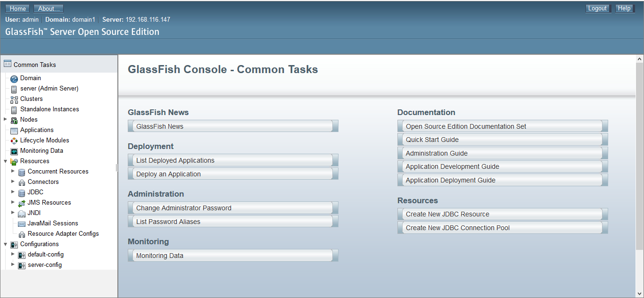
Task: Open Open Source Edition Documentation Set
Action: pos(503,126)
